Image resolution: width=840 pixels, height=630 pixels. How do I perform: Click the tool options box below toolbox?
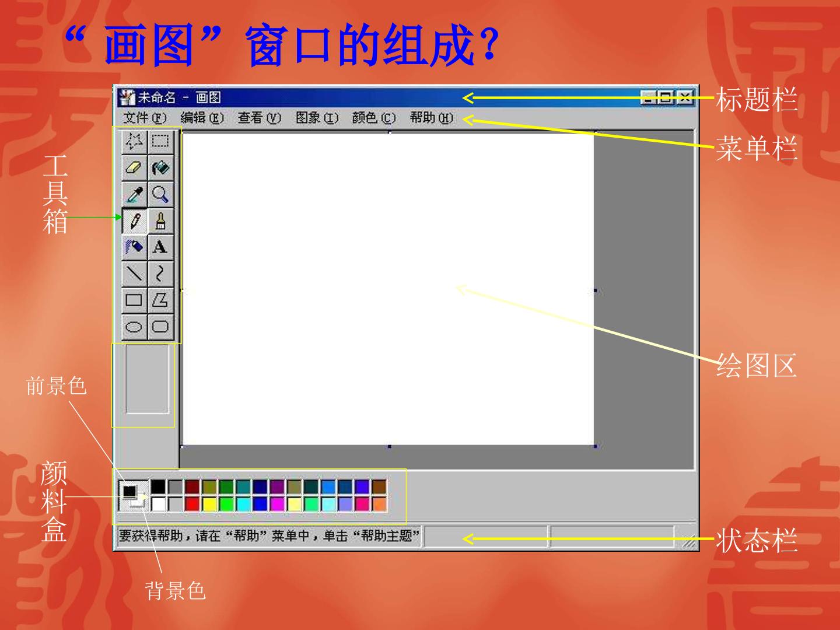click(148, 379)
